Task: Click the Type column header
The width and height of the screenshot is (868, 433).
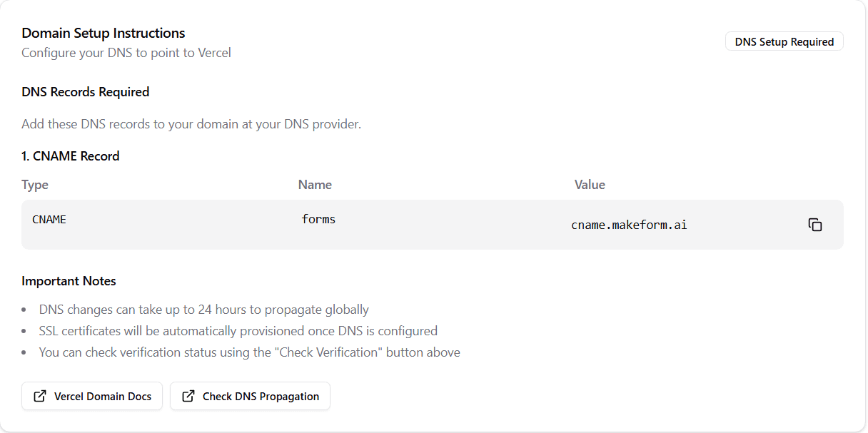Action: coord(35,184)
